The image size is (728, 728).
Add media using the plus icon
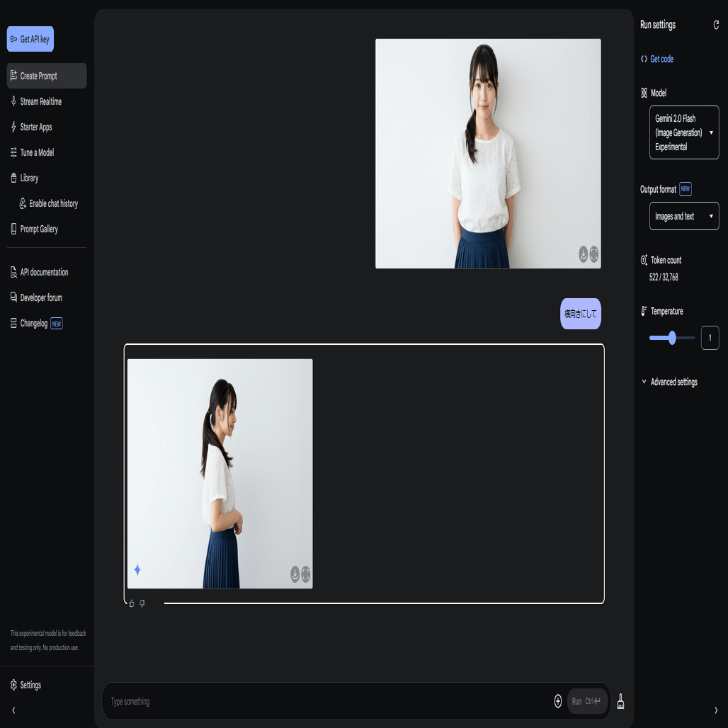point(559,701)
